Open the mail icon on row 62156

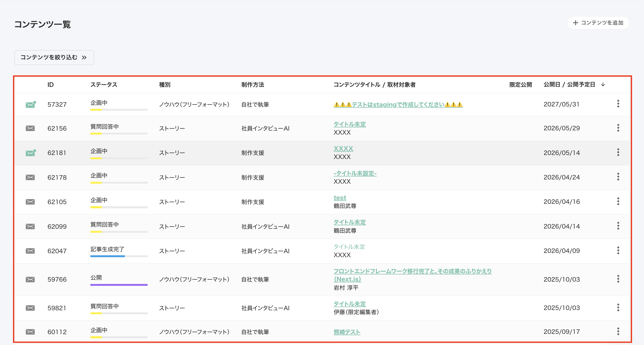pyautogui.click(x=30, y=128)
